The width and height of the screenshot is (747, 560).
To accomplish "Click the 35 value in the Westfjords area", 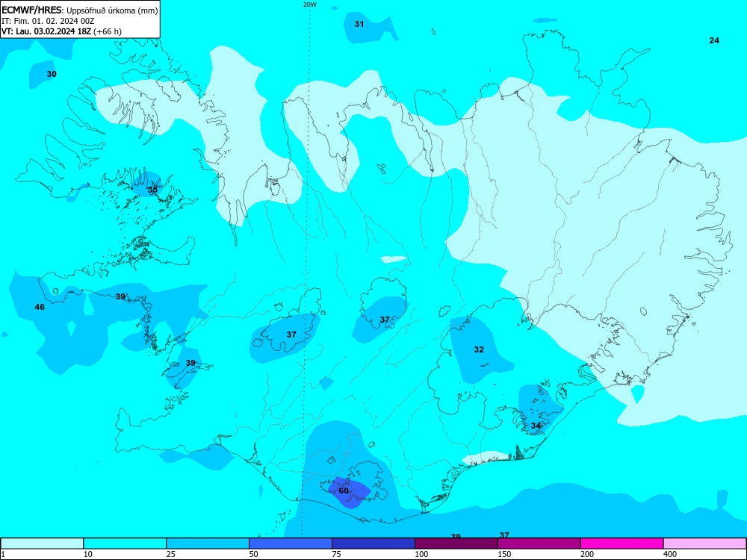I will pos(152,190).
